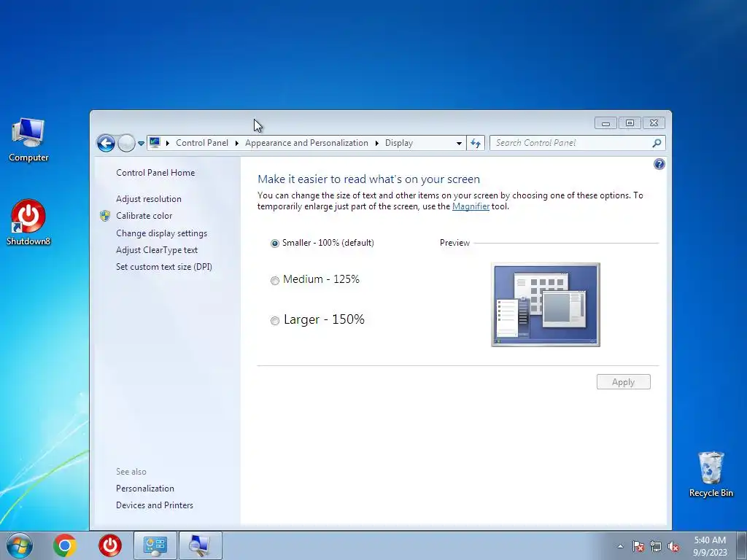The height and width of the screenshot is (560, 747).
Task: Select the Recycle Bin desktop icon
Action: (711, 474)
